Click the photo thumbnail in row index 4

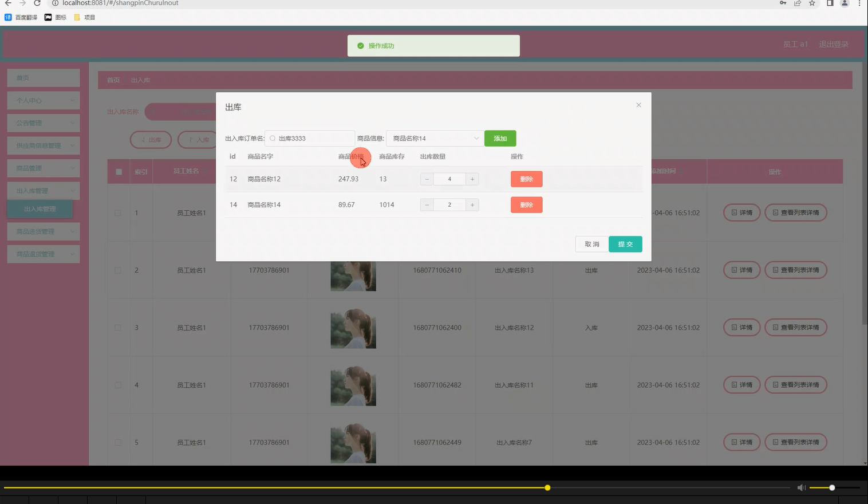coord(353,385)
